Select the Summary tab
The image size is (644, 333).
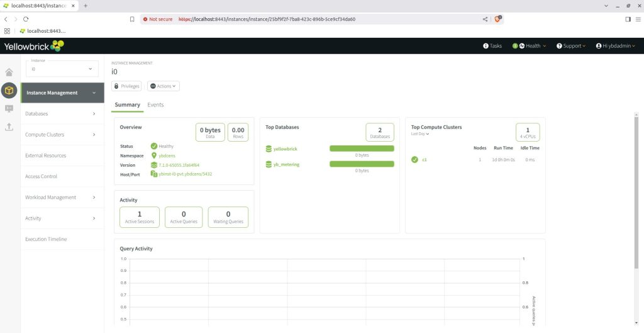pos(127,105)
